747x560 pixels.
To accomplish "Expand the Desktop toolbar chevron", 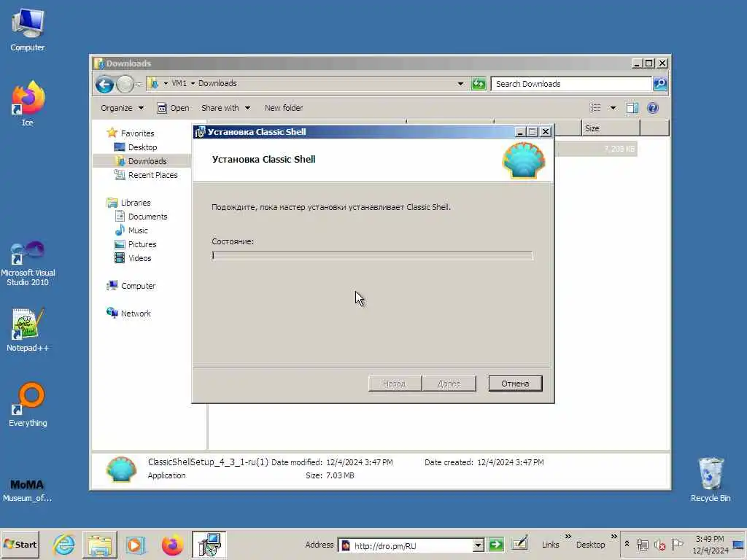I will 614,537.
